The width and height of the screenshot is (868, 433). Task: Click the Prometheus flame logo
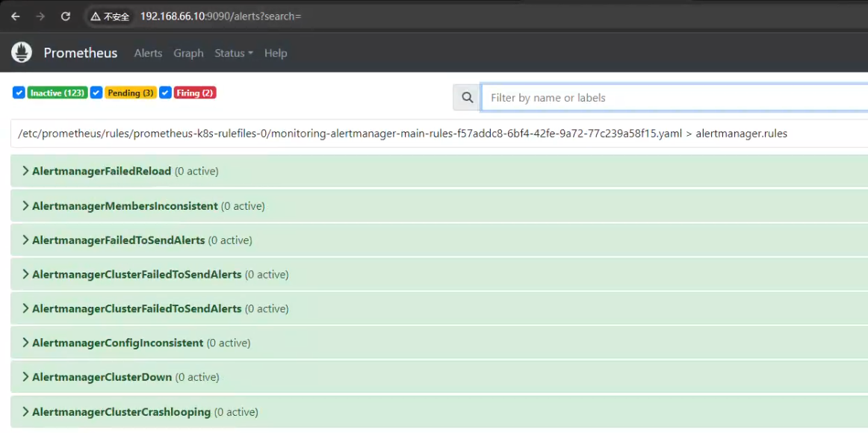point(22,52)
